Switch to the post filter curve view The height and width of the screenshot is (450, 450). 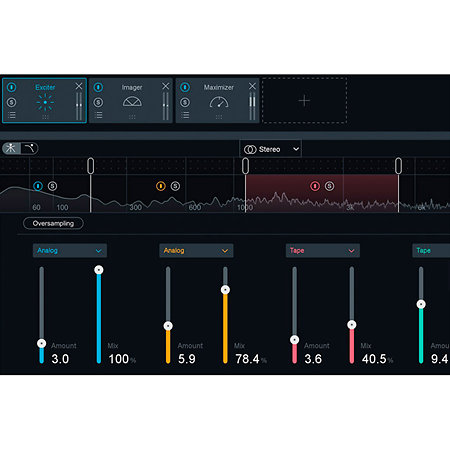coord(30,148)
